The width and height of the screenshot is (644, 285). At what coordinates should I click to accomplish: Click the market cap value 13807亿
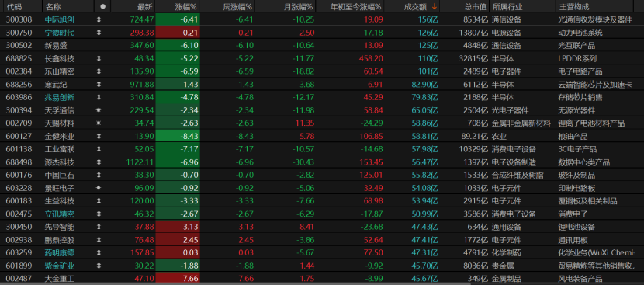click(473, 33)
